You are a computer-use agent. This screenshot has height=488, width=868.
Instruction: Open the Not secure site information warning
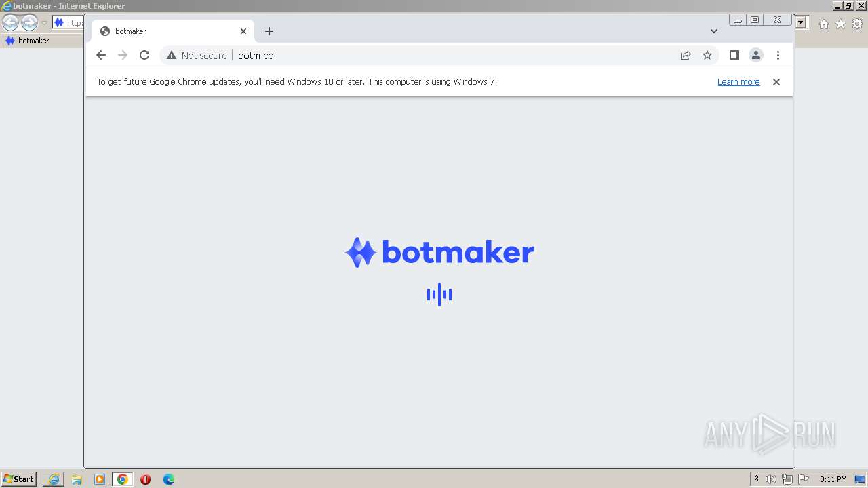197,56
